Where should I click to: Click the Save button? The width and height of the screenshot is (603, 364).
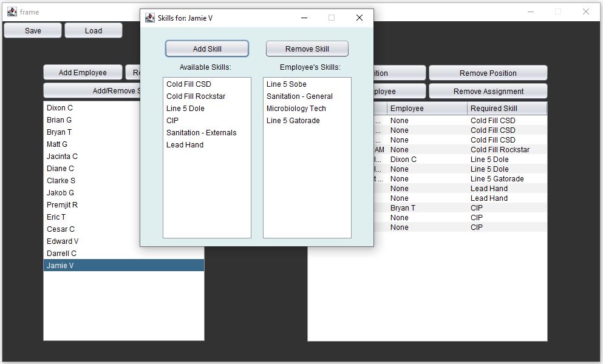(32, 30)
